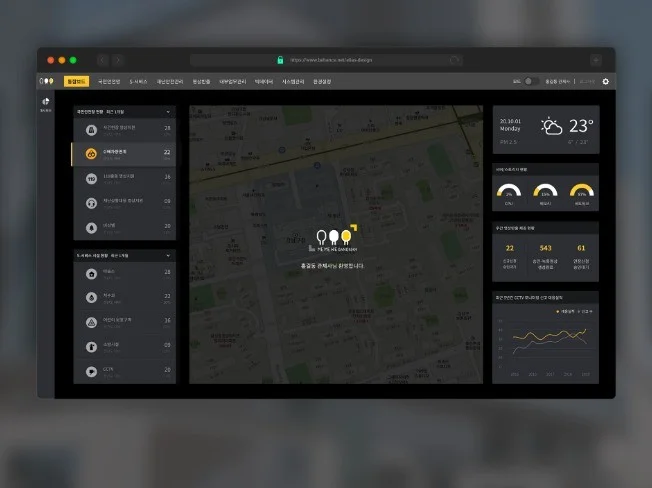Click the browser back arrow button
Viewport: 652px width, 488px height.
(101, 60)
